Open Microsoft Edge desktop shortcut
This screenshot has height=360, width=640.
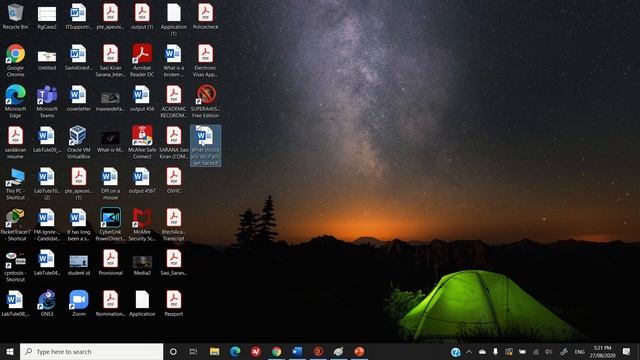point(16,102)
